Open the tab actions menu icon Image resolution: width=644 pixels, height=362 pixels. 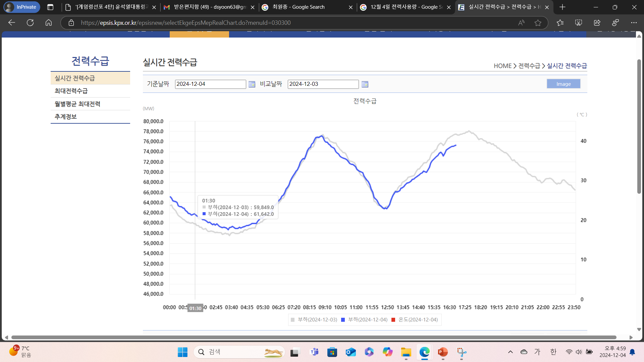pyautogui.click(x=50, y=7)
